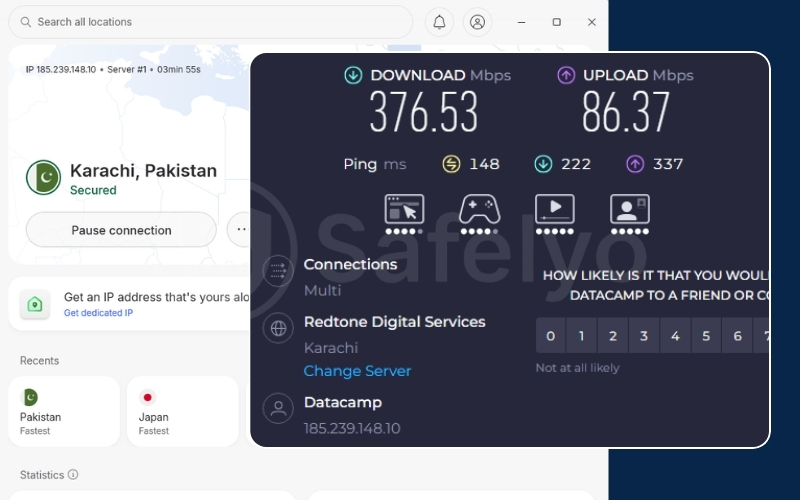Screen dimensions: 800x500
Task: Open notifications bell icon
Action: [x=439, y=22]
